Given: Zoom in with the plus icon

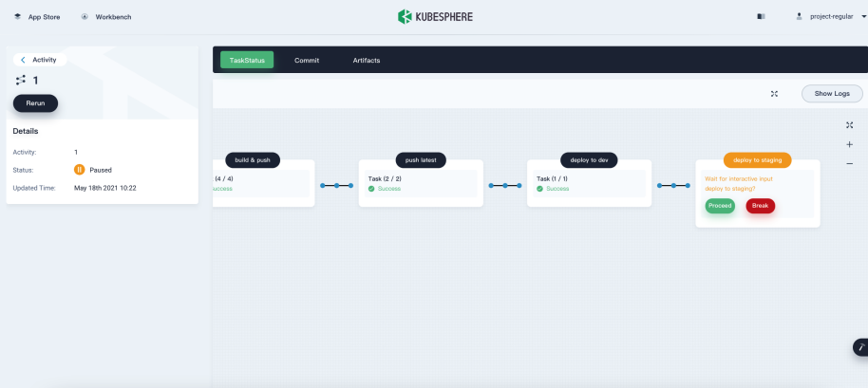Looking at the screenshot, I should tap(849, 144).
